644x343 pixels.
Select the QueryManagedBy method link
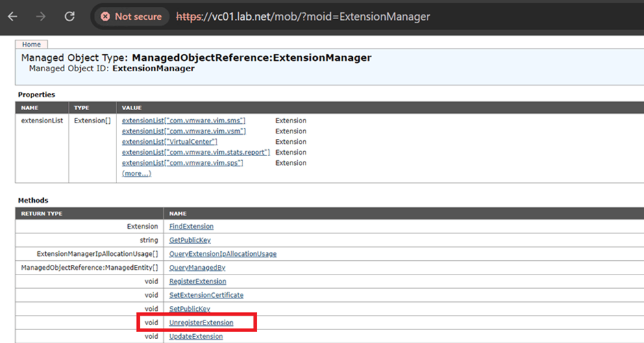pos(197,268)
